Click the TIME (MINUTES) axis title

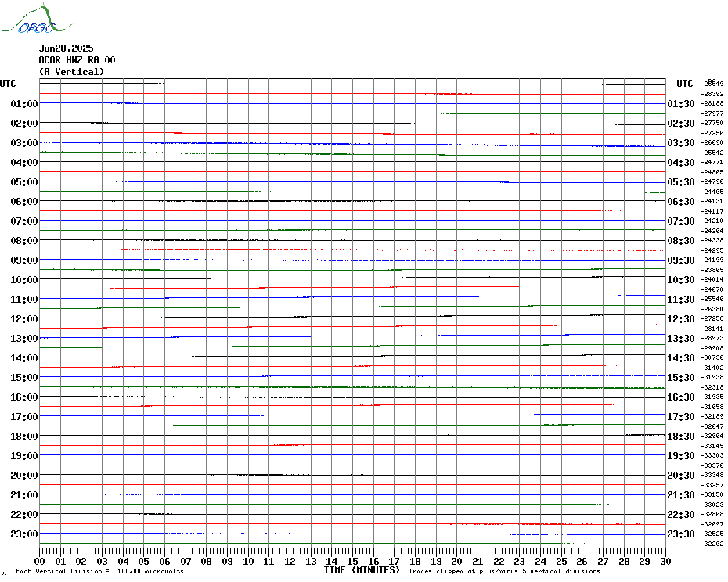coord(362,570)
